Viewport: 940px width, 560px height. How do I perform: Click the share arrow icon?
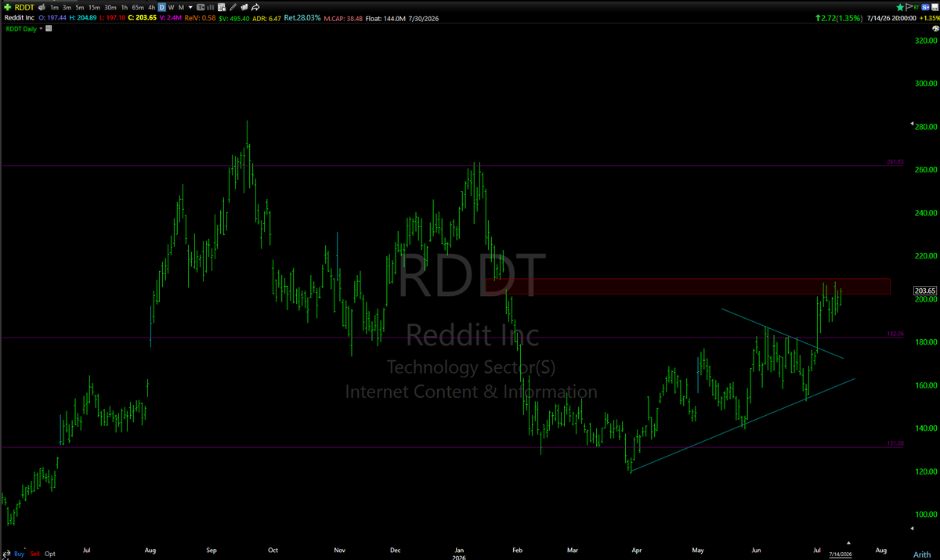pos(255,7)
